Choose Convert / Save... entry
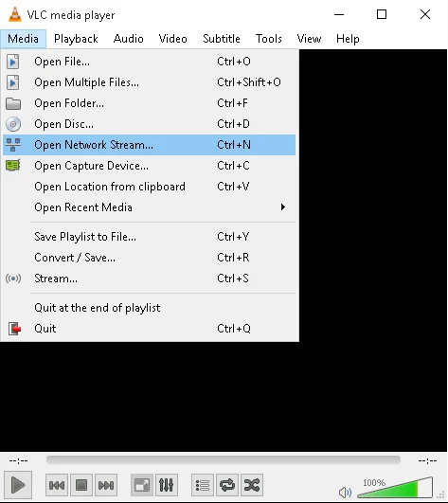The image size is (448, 503). point(149,258)
